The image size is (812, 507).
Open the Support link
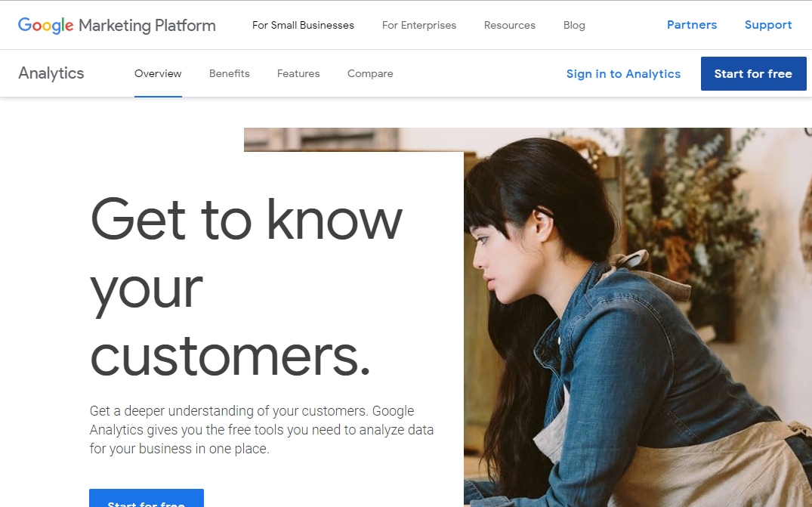768,25
